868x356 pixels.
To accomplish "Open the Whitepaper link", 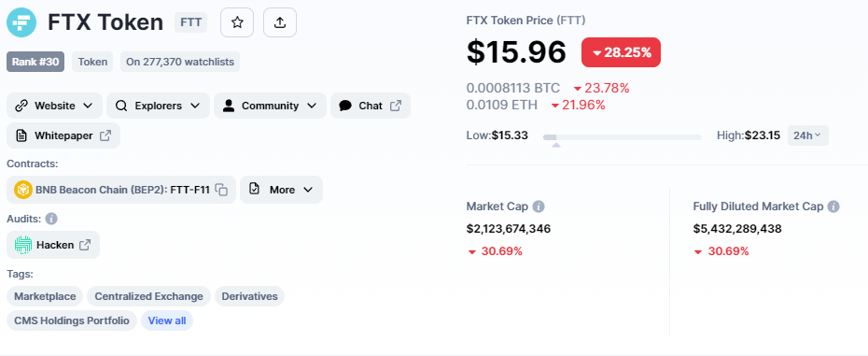I will pyautogui.click(x=63, y=135).
